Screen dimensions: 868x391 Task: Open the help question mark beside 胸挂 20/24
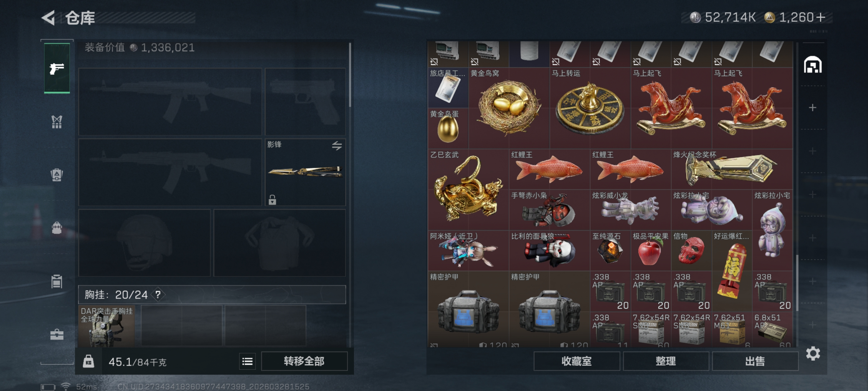click(x=158, y=294)
